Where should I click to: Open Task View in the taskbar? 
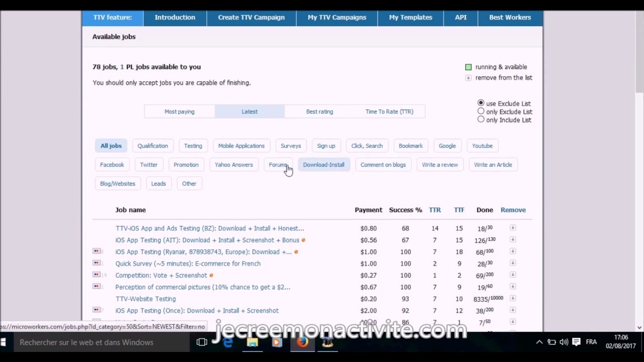pos(202,342)
